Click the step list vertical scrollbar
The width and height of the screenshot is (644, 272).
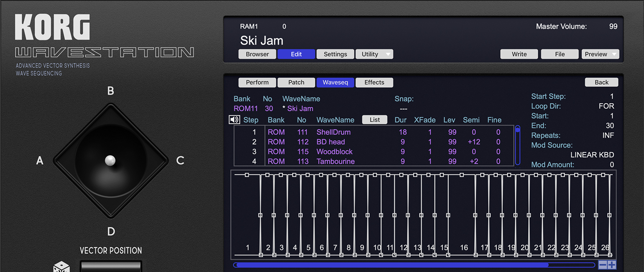518,145
